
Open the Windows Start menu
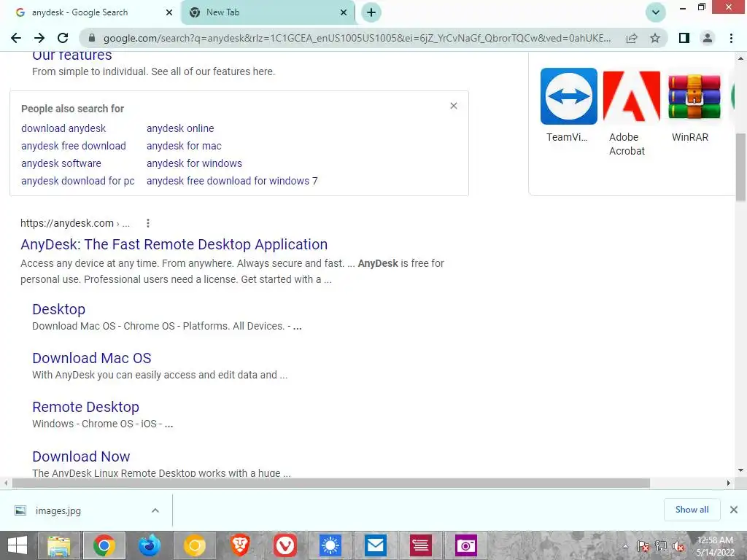[18, 545]
